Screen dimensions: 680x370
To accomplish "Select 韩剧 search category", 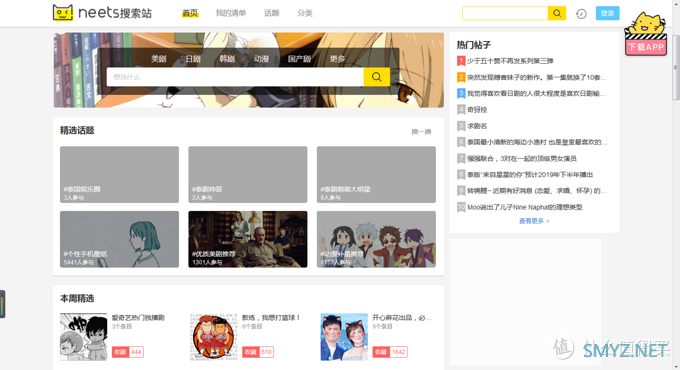I will (227, 59).
